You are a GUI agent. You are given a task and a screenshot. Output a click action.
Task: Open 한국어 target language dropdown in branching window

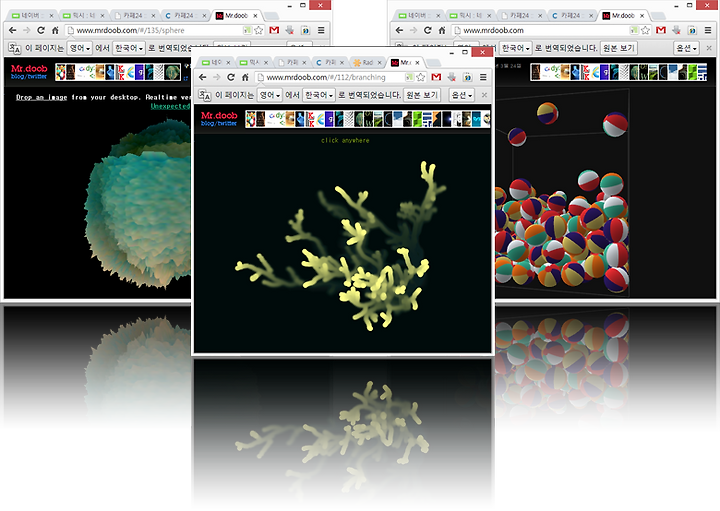[319, 95]
